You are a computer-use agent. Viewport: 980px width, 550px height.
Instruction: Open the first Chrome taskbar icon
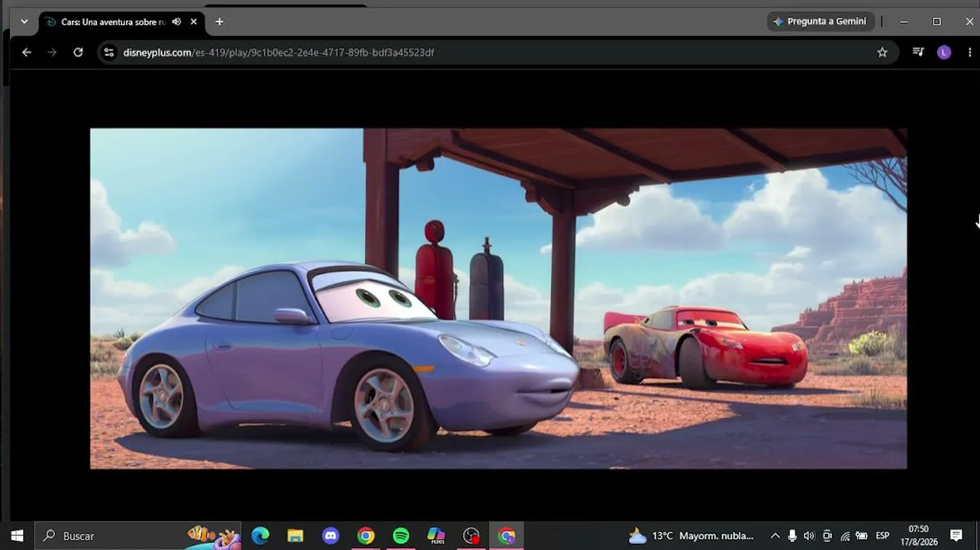coord(366,535)
